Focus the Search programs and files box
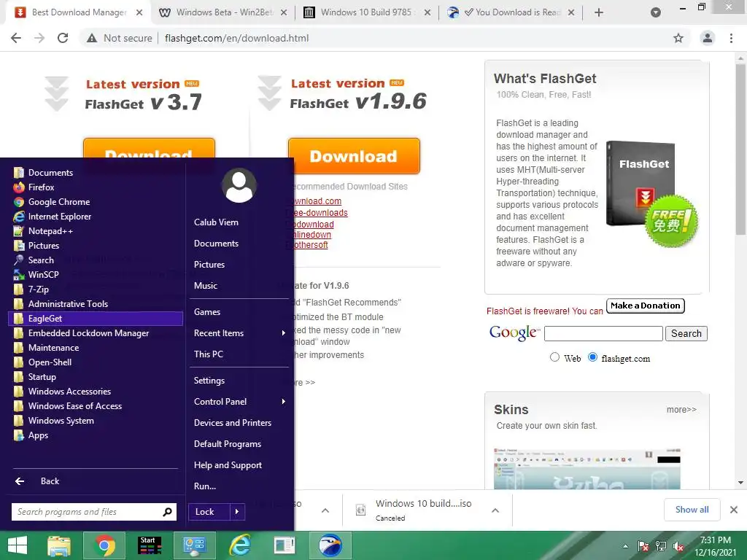This screenshot has width=747, height=560. click(94, 512)
